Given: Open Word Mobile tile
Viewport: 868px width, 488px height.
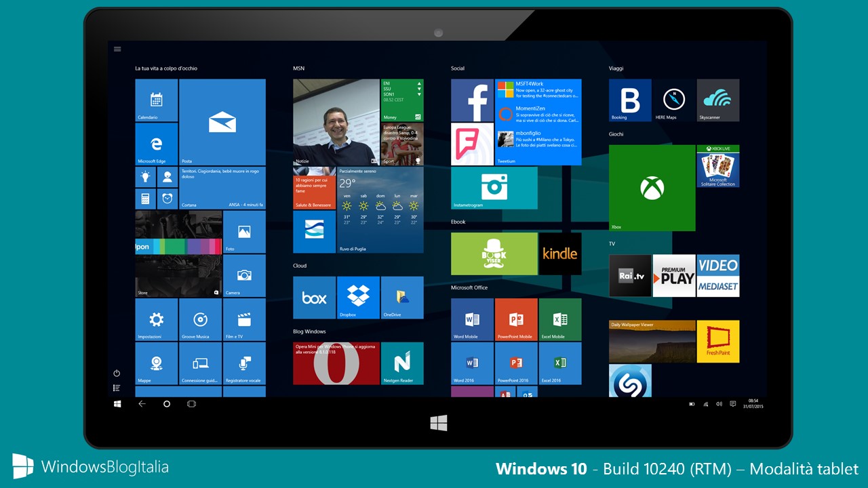Looking at the screenshot, I should pos(473,319).
